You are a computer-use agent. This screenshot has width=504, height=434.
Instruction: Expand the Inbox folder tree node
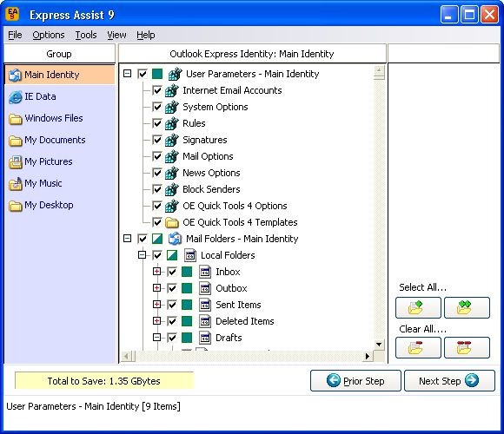click(x=157, y=272)
